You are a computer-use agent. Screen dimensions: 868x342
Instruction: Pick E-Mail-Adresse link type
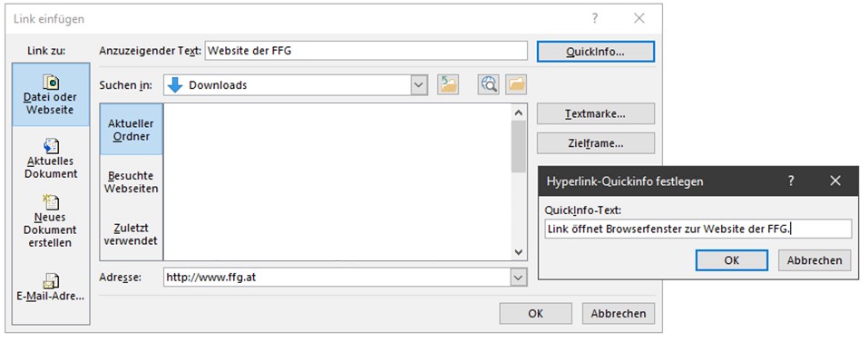pos(51,288)
